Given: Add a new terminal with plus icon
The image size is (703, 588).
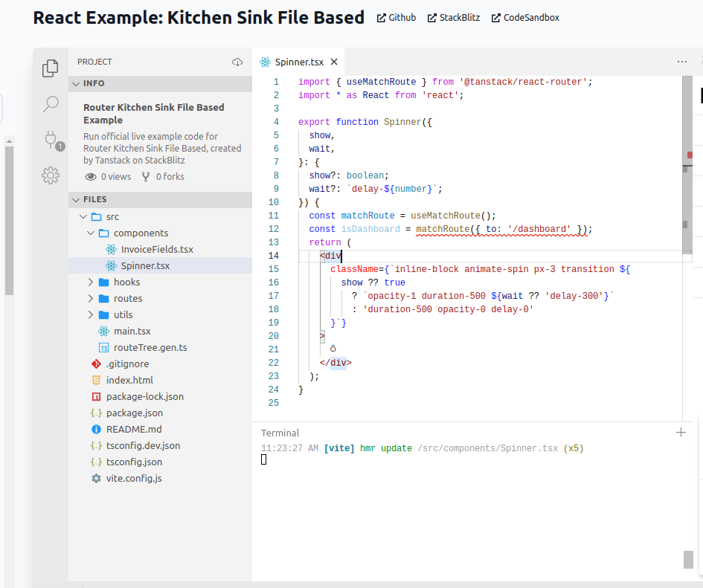Looking at the screenshot, I should (681, 433).
